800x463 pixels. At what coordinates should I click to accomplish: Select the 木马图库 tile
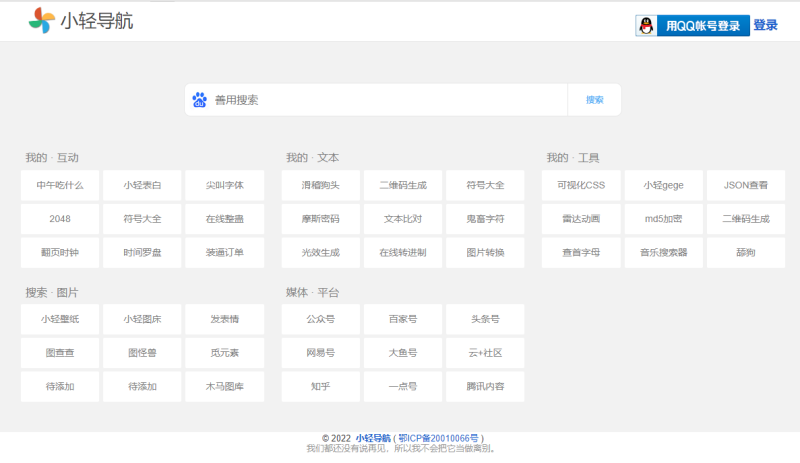click(x=224, y=386)
